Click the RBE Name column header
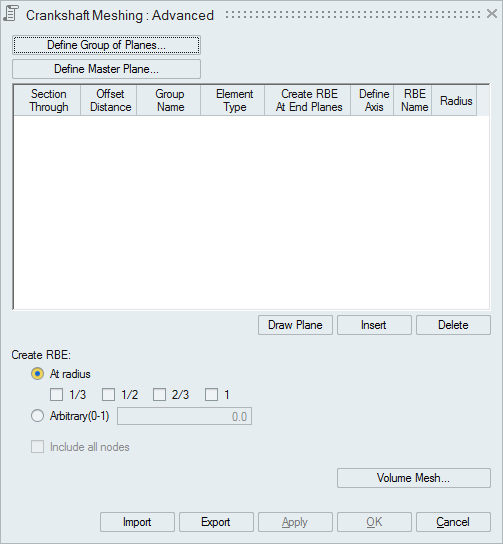This screenshot has height=544, width=503. coord(414,100)
